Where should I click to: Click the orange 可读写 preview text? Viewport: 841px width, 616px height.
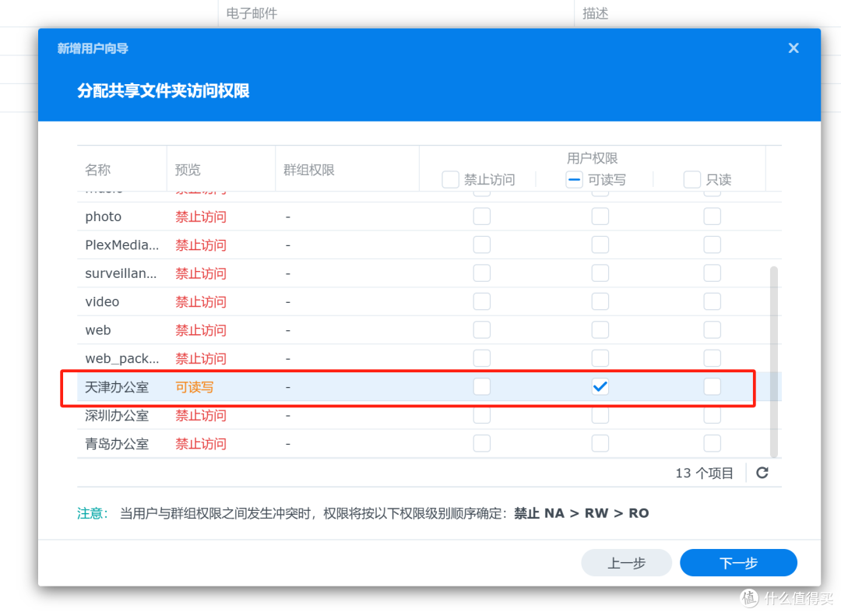coord(194,387)
